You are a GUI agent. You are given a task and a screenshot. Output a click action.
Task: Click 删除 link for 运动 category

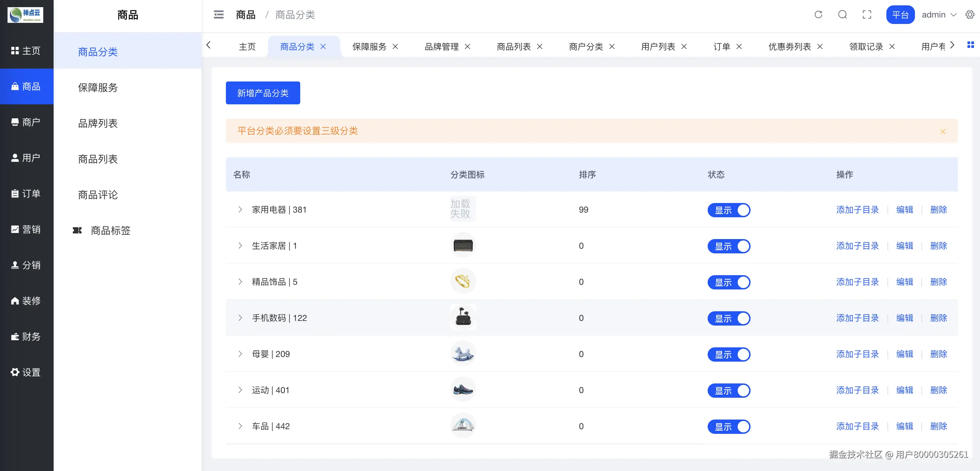coord(938,390)
